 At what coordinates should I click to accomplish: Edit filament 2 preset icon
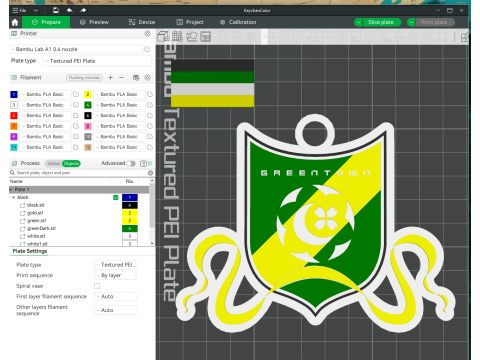pyautogui.click(x=150, y=94)
